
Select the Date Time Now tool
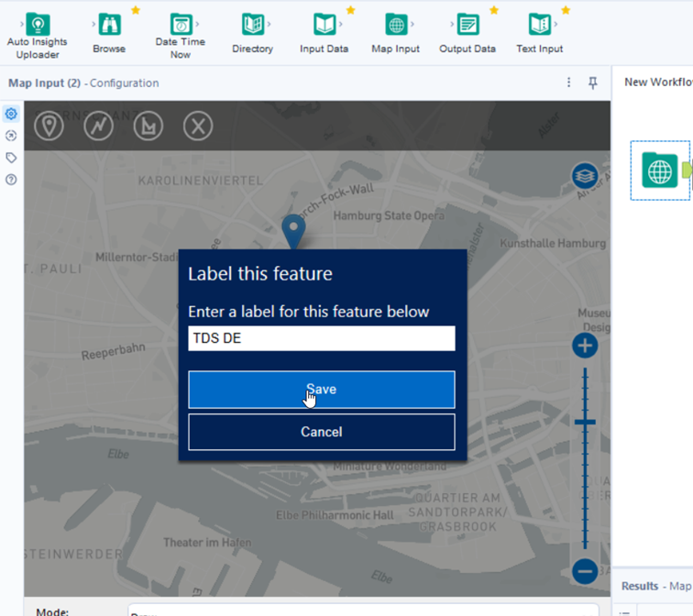coord(181,25)
